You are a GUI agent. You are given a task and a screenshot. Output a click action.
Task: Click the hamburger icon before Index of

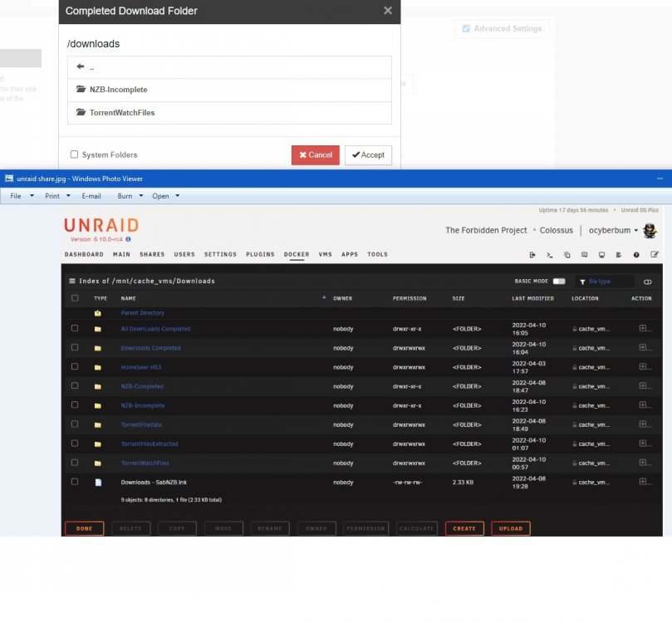(x=72, y=281)
